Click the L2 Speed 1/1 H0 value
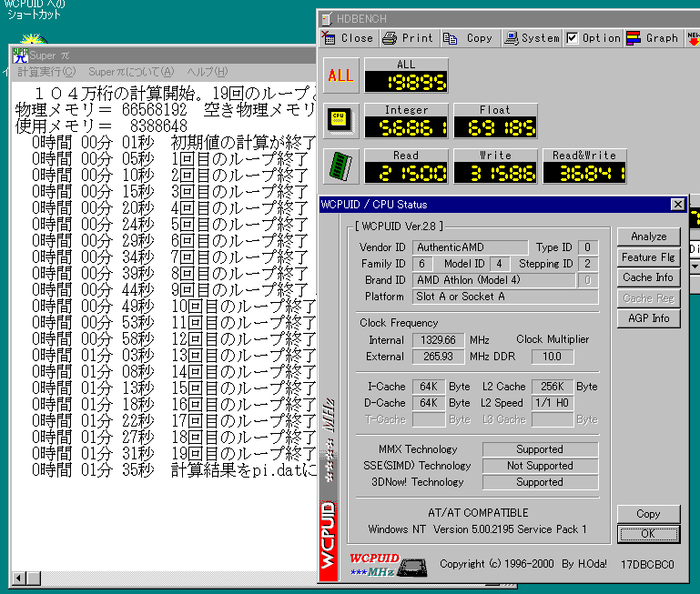The width and height of the screenshot is (700, 594). pyautogui.click(x=553, y=403)
